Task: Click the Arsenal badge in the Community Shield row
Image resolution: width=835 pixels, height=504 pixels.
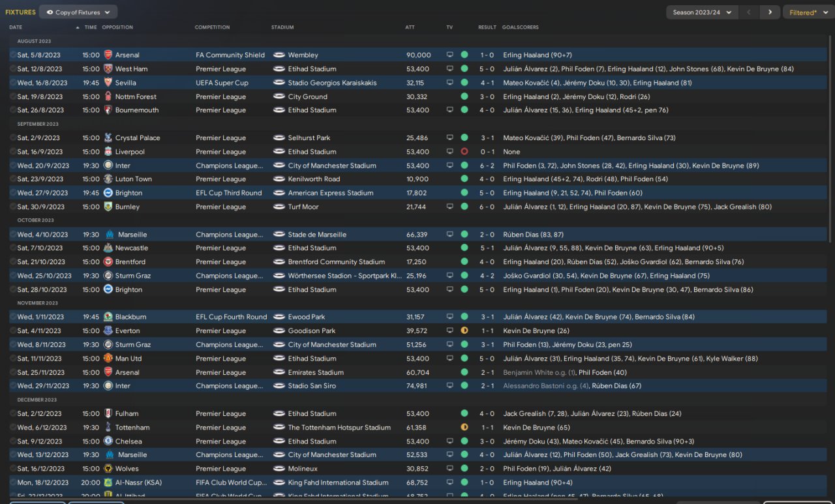Action: click(108, 55)
